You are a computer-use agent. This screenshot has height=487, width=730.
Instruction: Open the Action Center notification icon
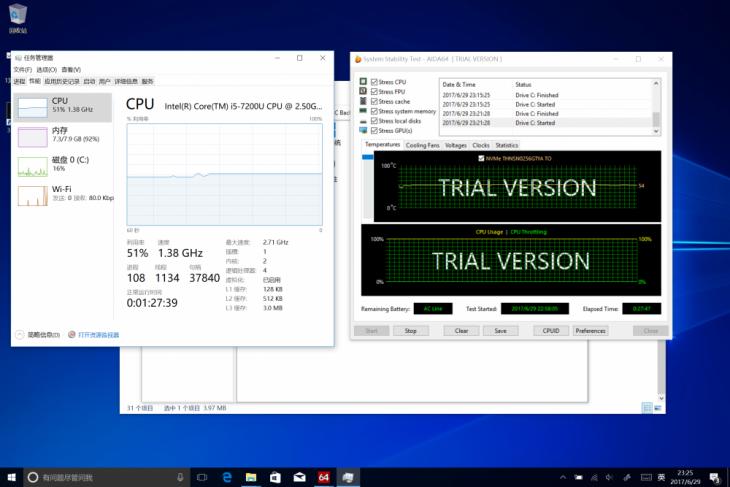(x=716, y=477)
